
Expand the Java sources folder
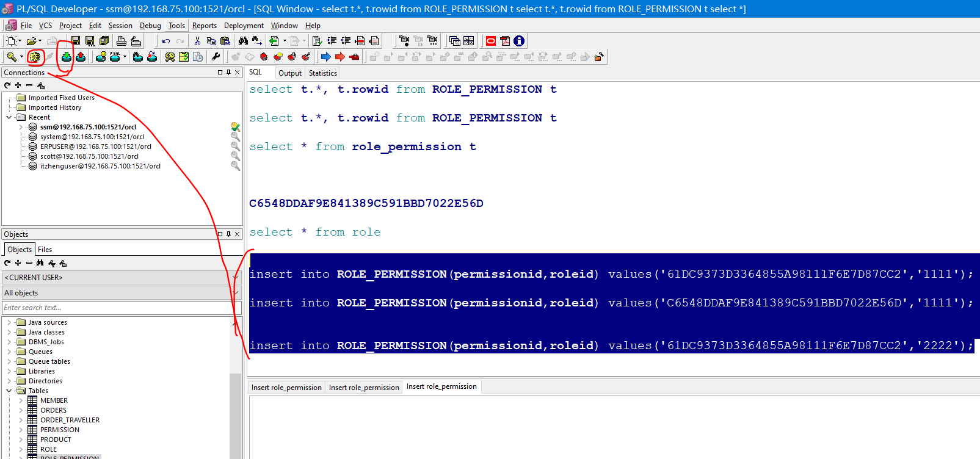coord(9,322)
